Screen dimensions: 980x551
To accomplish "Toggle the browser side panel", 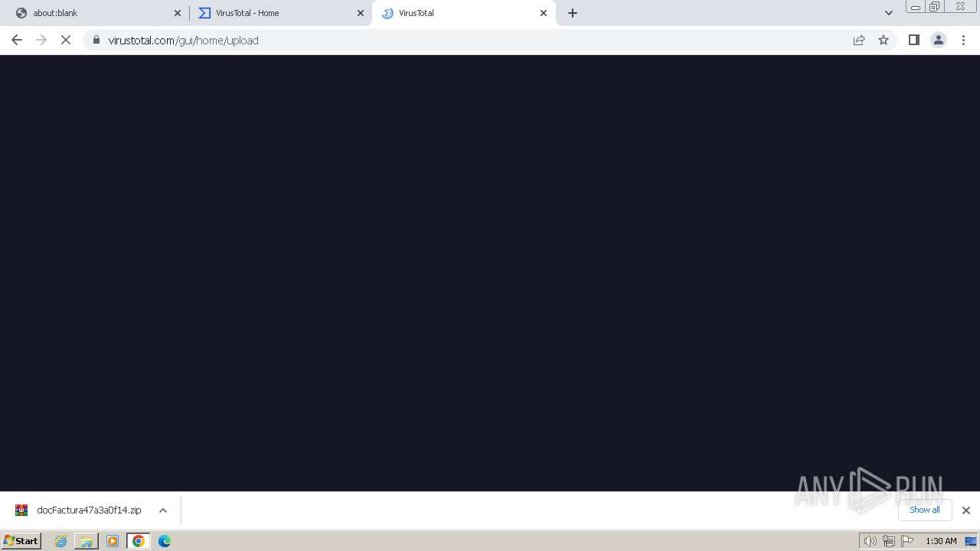I will click(913, 40).
